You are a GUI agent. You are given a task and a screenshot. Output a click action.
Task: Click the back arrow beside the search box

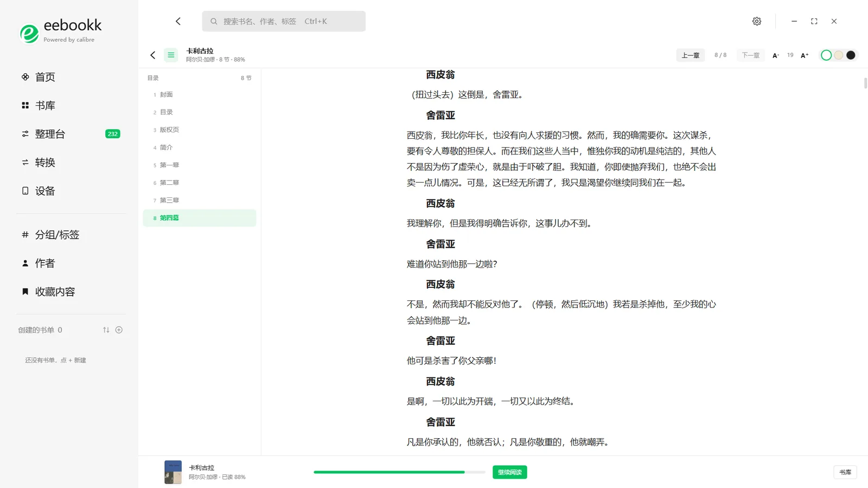(178, 21)
